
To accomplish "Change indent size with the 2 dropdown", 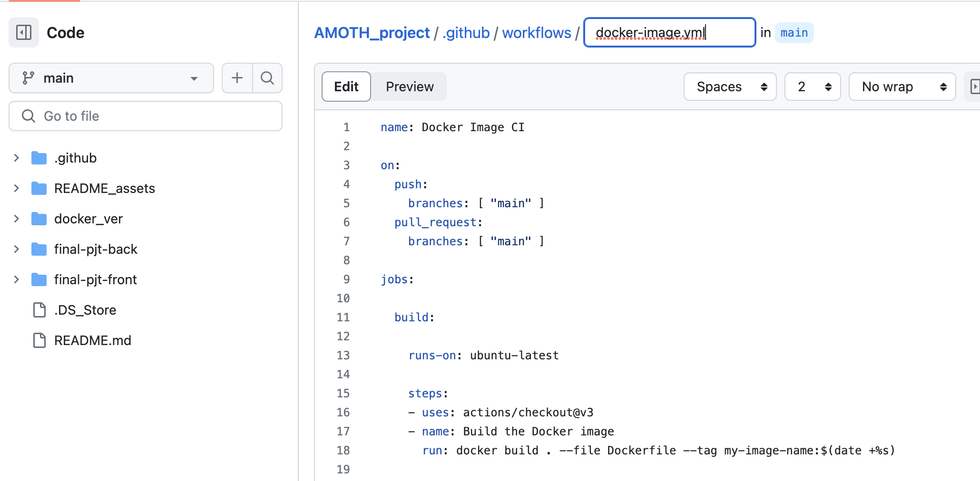I will pos(812,87).
